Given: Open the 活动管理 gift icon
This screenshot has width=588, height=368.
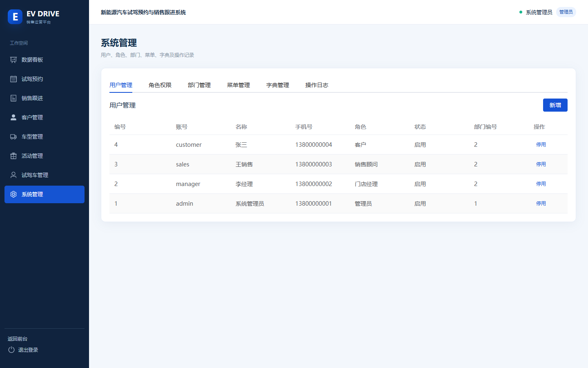Looking at the screenshot, I should pyautogui.click(x=13, y=156).
